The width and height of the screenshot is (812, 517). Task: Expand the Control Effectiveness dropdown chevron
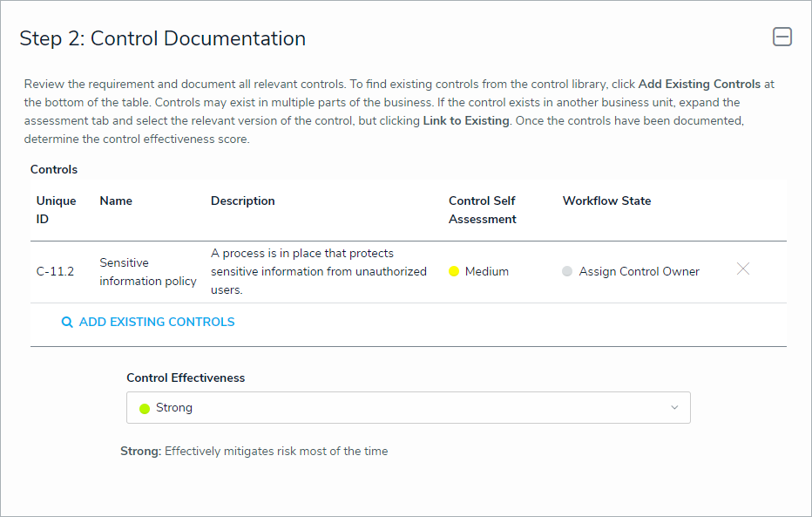pos(673,408)
